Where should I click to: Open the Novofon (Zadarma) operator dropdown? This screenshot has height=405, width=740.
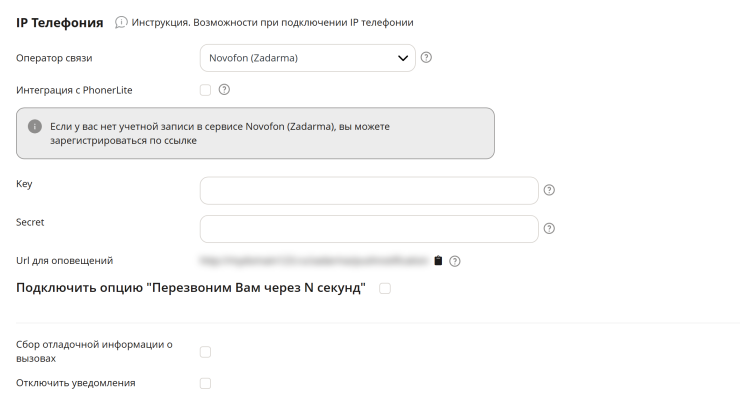[308, 58]
